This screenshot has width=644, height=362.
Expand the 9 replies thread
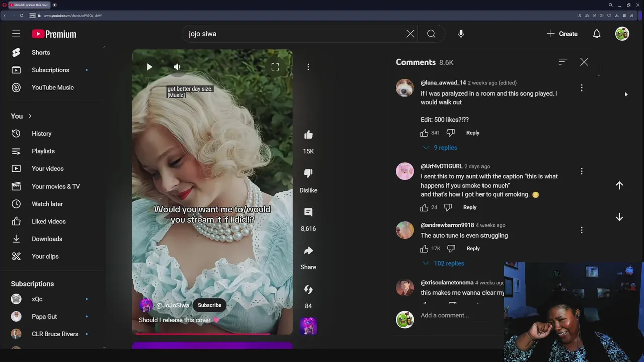click(440, 148)
